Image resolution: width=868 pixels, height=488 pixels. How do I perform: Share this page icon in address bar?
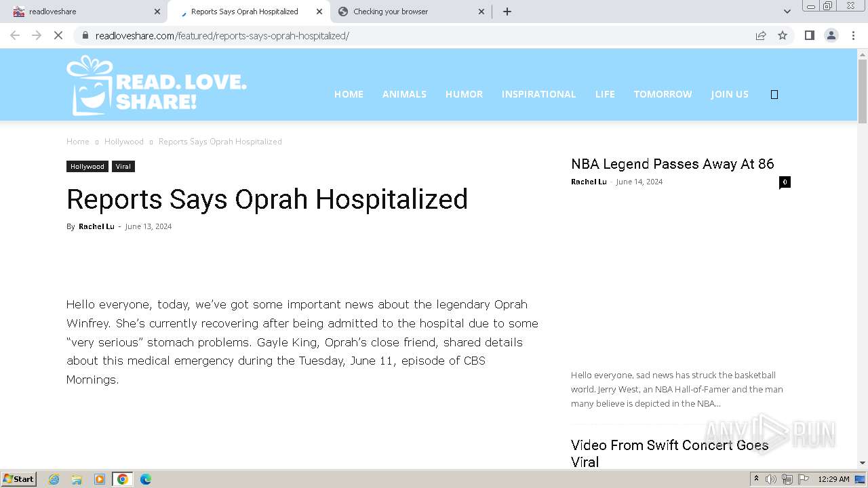(x=761, y=35)
